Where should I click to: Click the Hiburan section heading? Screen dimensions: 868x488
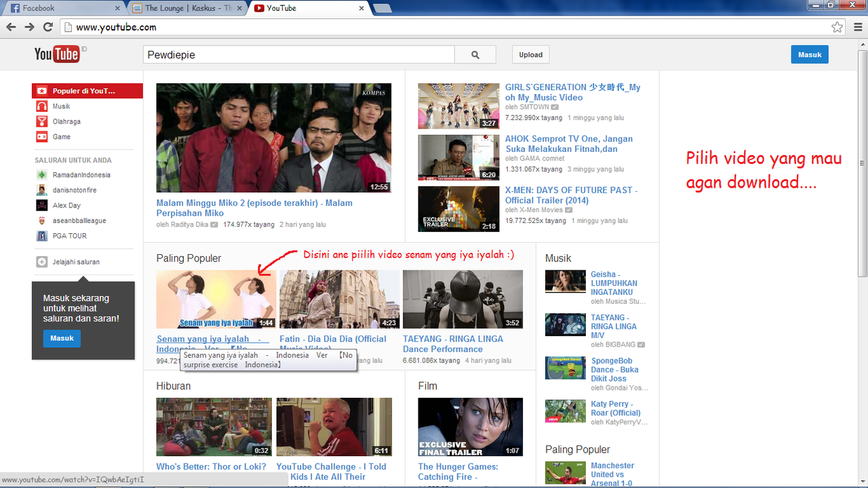(174, 386)
